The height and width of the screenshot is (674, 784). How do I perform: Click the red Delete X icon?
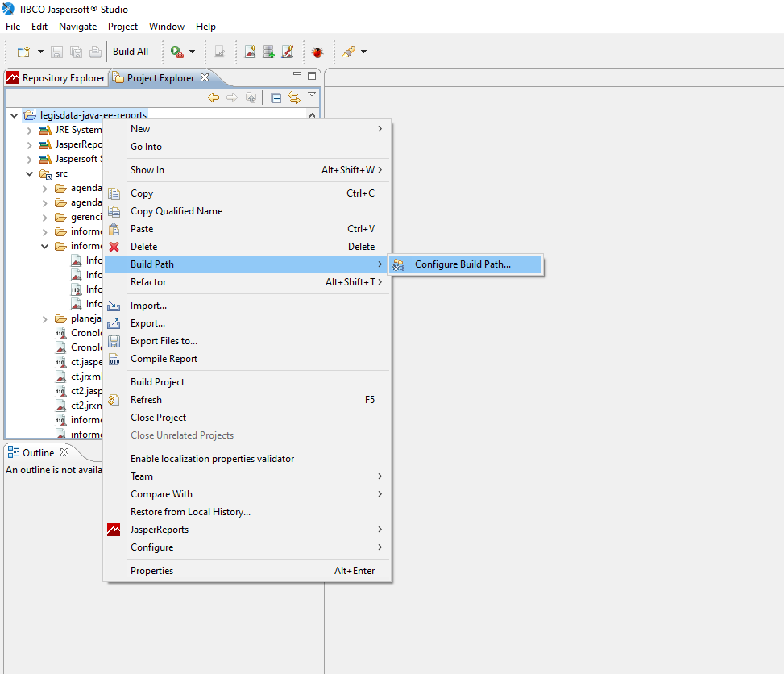[x=114, y=247]
